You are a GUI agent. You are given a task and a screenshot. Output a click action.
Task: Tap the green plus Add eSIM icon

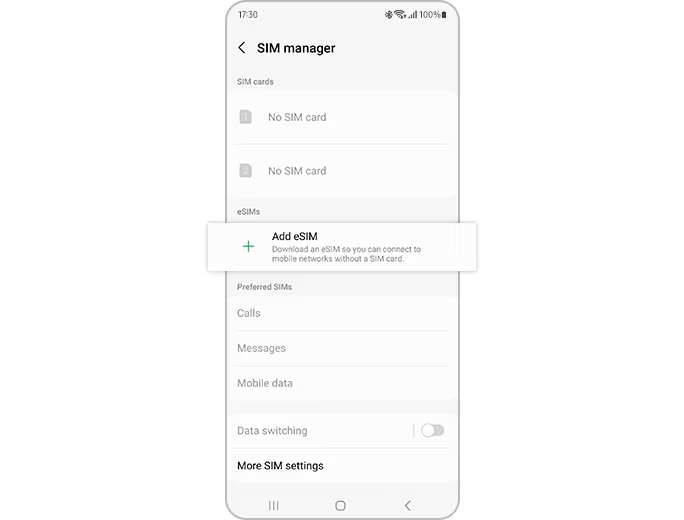[x=248, y=246]
